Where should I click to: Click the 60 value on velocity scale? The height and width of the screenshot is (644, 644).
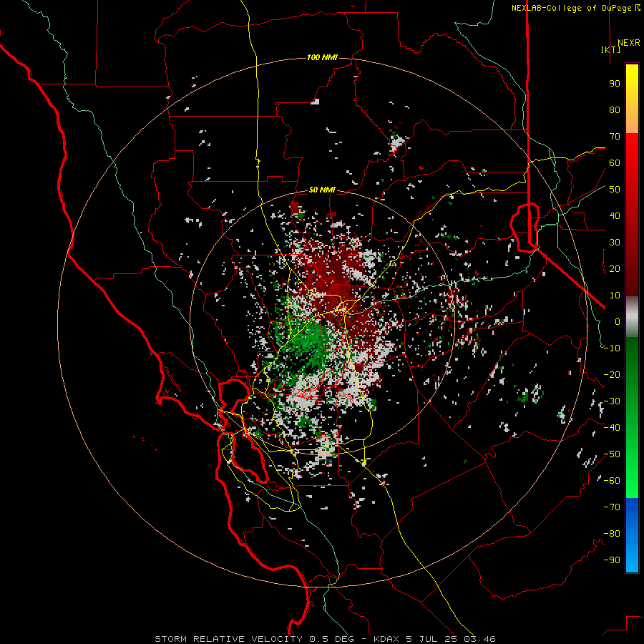[615, 162]
